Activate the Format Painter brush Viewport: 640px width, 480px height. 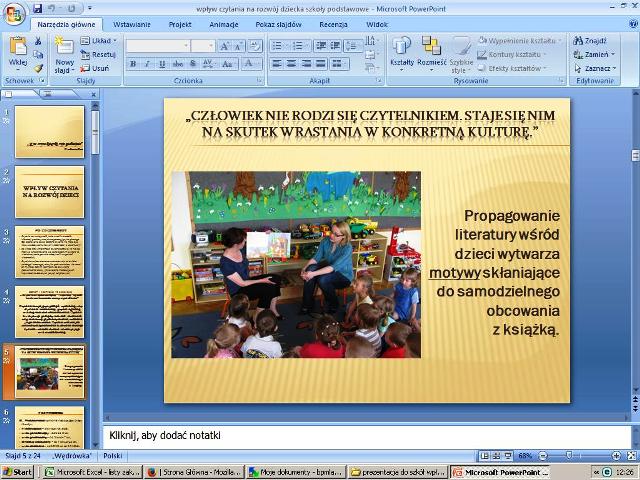38,68
